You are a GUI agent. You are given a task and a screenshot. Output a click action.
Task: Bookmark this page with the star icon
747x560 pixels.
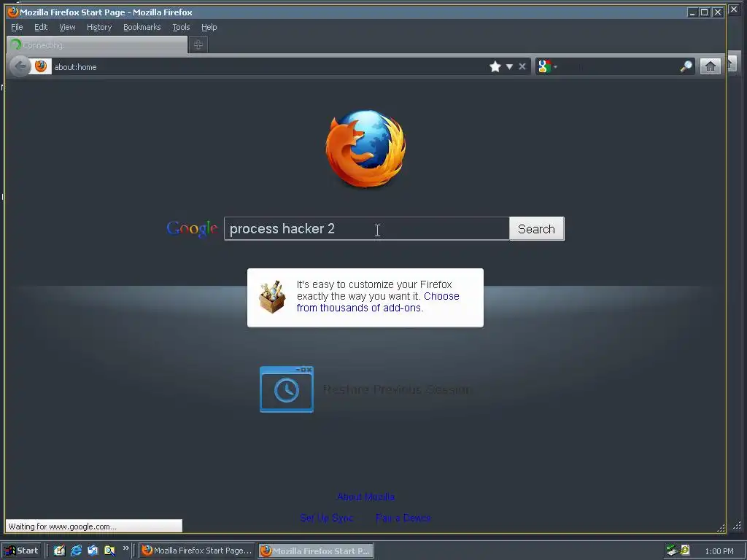(x=495, y=66)
